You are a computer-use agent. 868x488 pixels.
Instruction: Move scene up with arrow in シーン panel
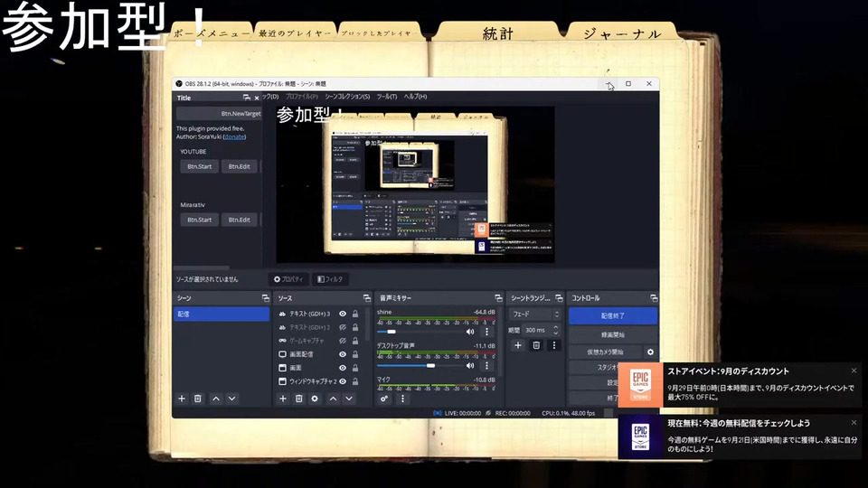pos(216,399)
